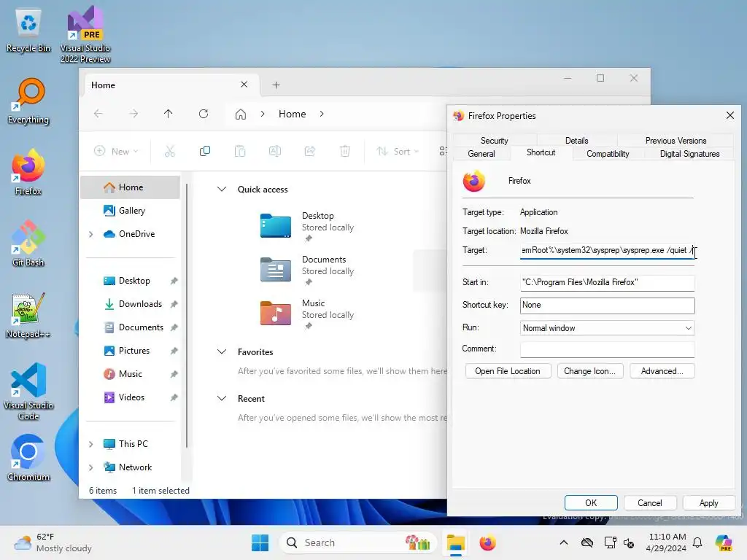Select Music folder in Quick access
This screenshot has height=560, width=747.
307,314
